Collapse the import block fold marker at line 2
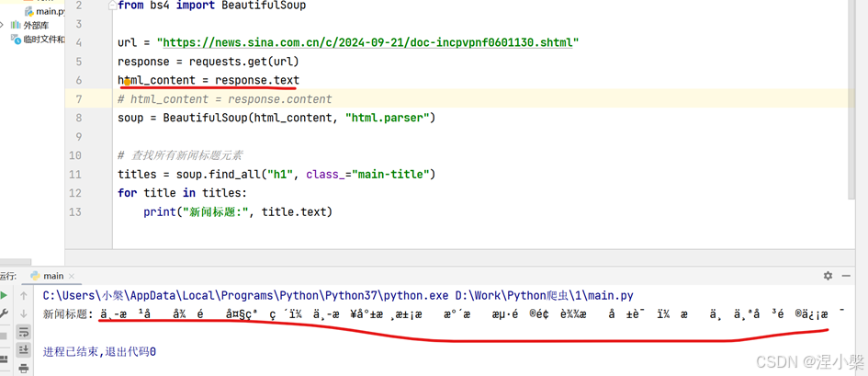 point(113,6)
